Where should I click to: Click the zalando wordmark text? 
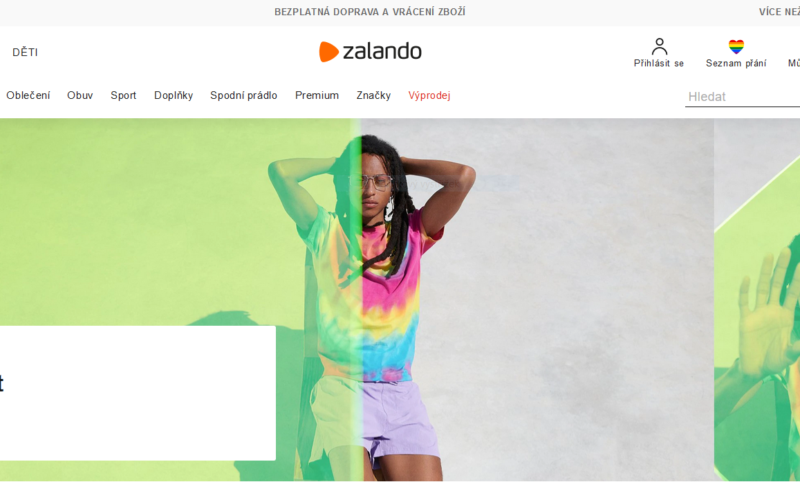[x=382, y=52]
